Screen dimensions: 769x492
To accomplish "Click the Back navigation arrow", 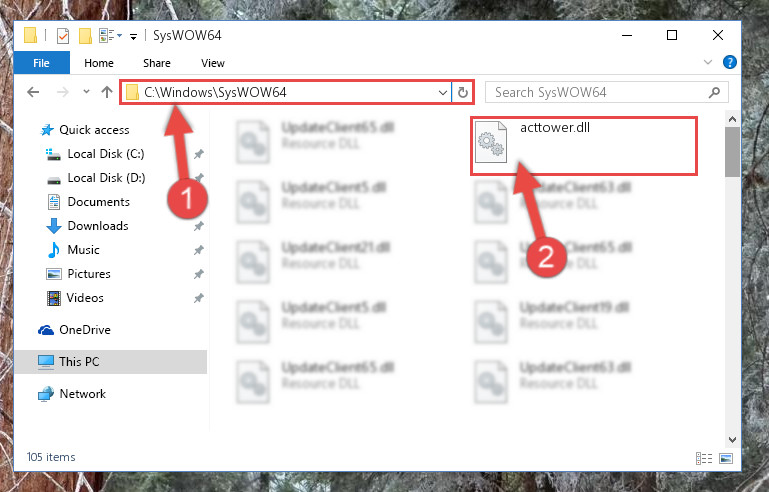I will tap(33, 92).
